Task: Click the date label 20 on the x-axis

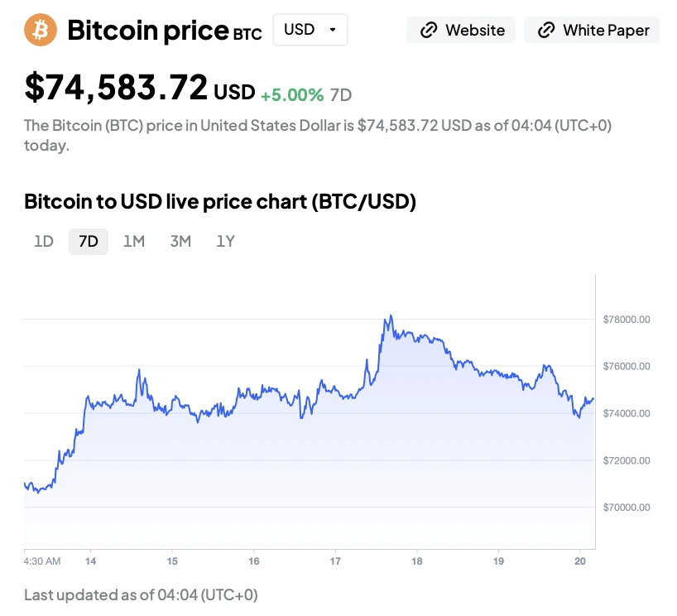Action: tap(581, 561)
